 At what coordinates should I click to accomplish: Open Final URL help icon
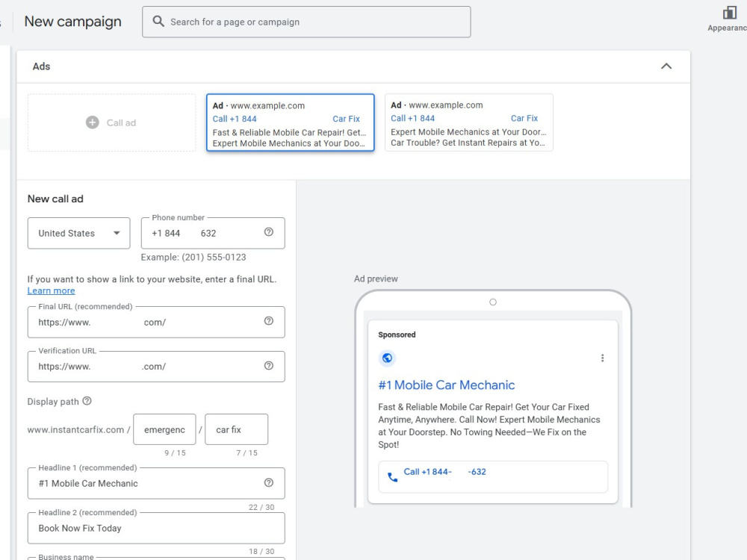[269, 321]
